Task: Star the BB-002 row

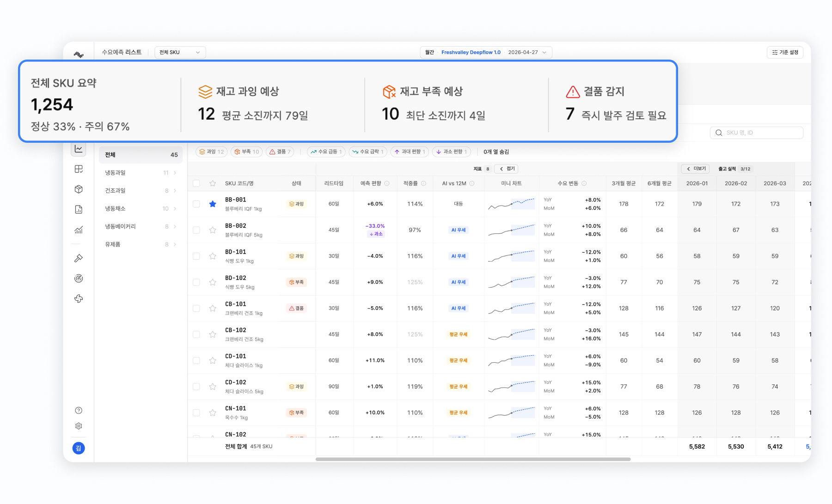Action: click(213, 230)
